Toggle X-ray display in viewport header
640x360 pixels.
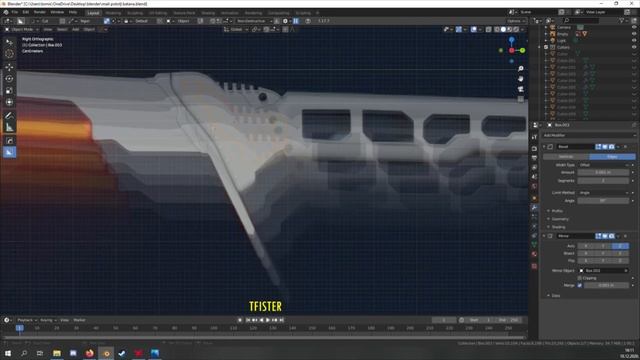pyautogui.click(x=489, y=29)
